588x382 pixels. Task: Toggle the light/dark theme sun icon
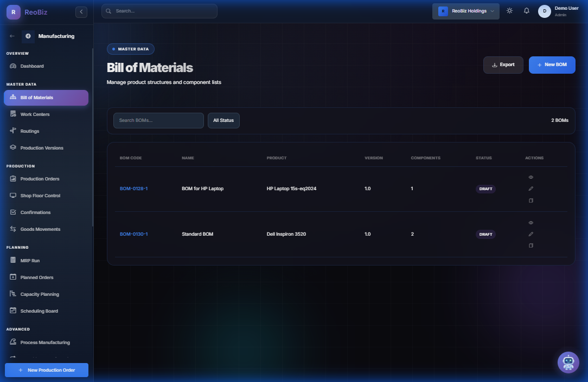click(509, 11)
